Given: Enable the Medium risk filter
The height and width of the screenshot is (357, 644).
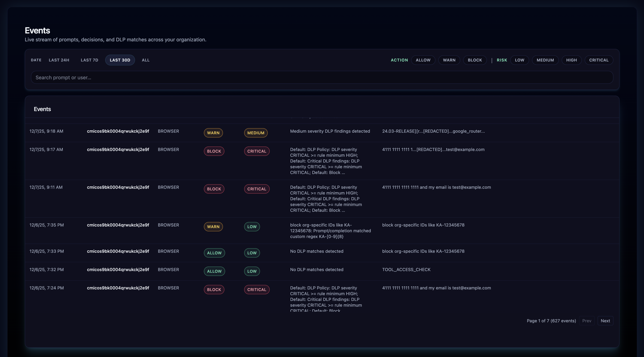Looking at the screenshot, I should (545, 60).
